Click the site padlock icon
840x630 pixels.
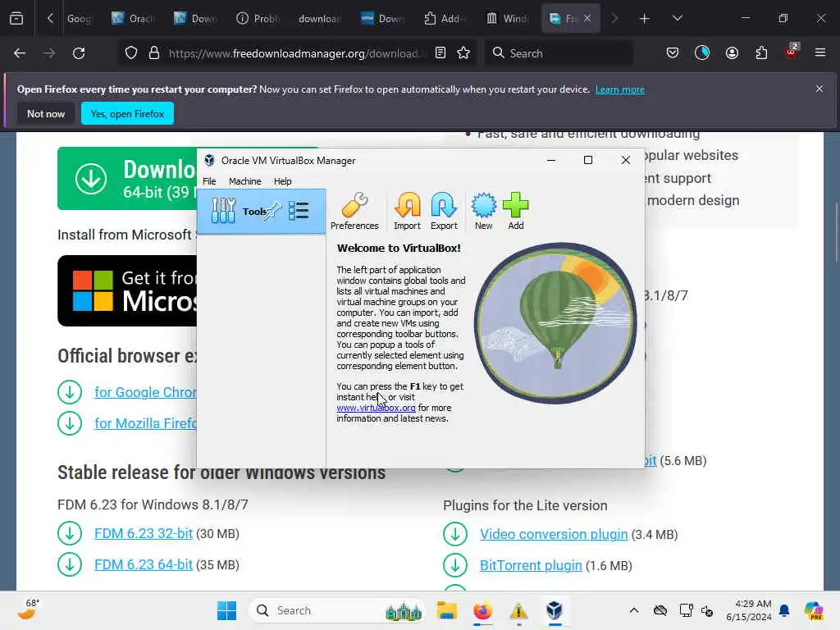[154, 53]
